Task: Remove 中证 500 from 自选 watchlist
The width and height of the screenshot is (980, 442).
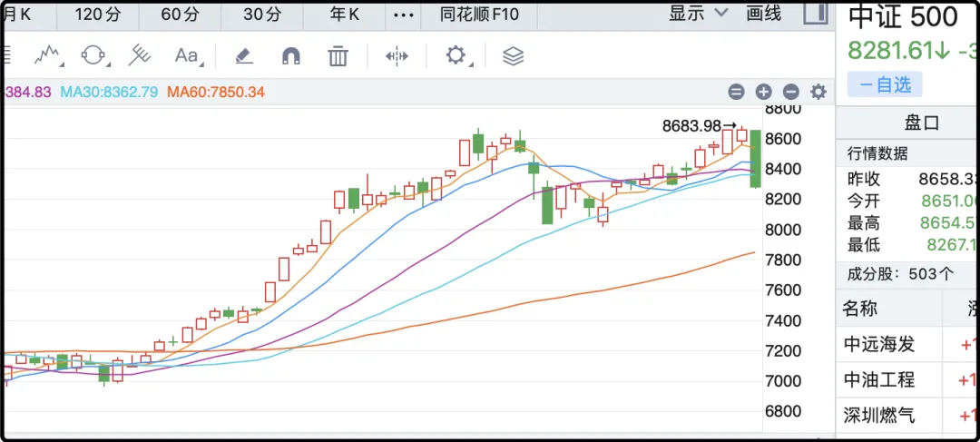Action: (x=885, y=84)
